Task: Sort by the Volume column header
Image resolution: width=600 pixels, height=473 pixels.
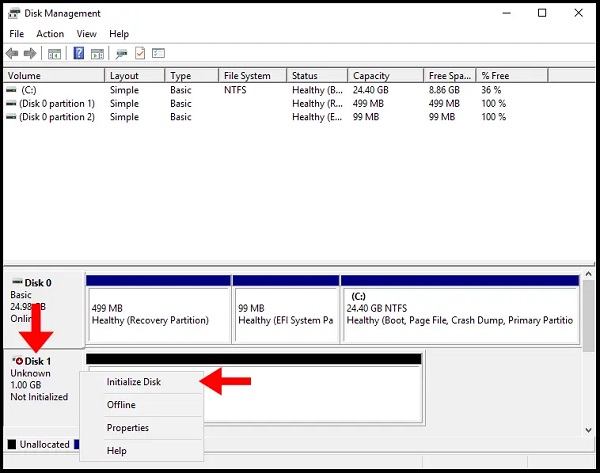Action: coord(54,75)
